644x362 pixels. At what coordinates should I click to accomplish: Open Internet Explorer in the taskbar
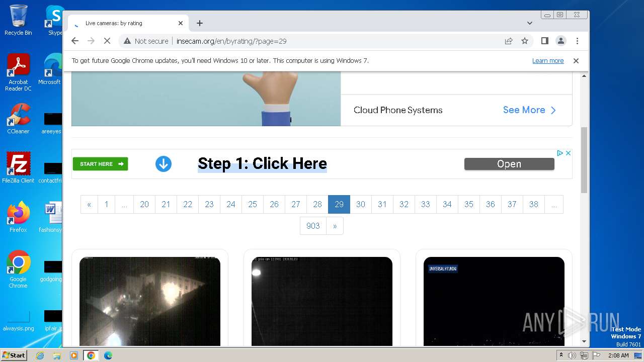(40, 355)
